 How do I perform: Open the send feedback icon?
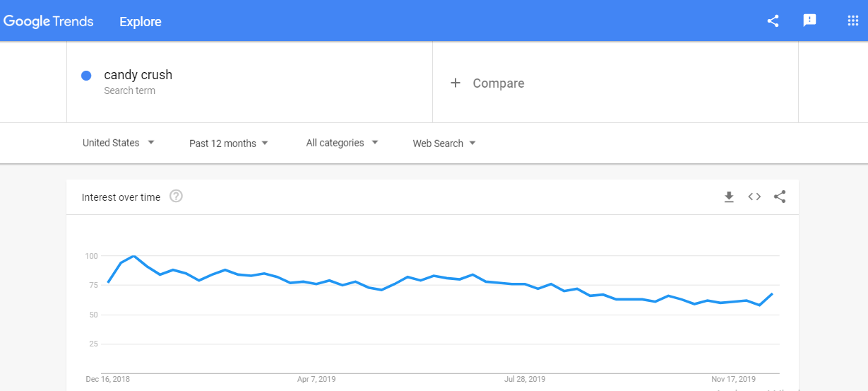(x=809, y=21)
